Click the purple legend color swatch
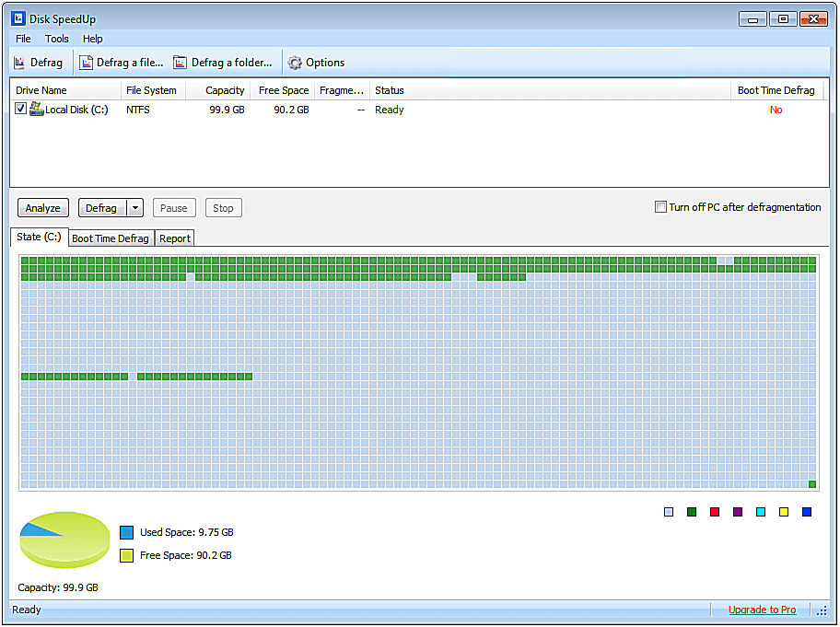Image resolution: width=840 pixels, height=627 pixels. pos(738,512)
